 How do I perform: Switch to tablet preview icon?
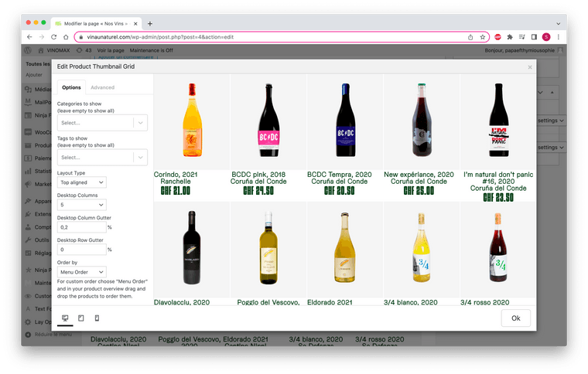tap(81, 318)
